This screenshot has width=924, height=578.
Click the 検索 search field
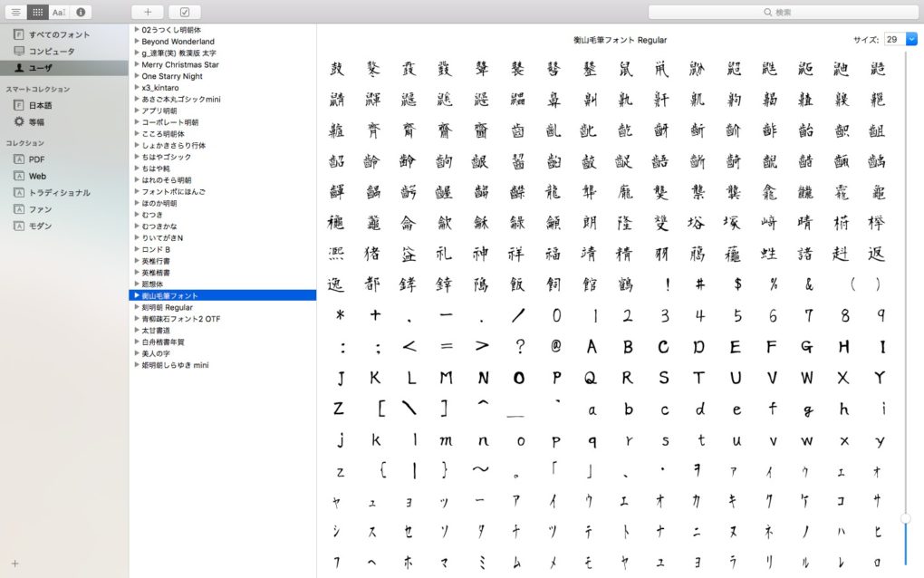tap(783, 12)
